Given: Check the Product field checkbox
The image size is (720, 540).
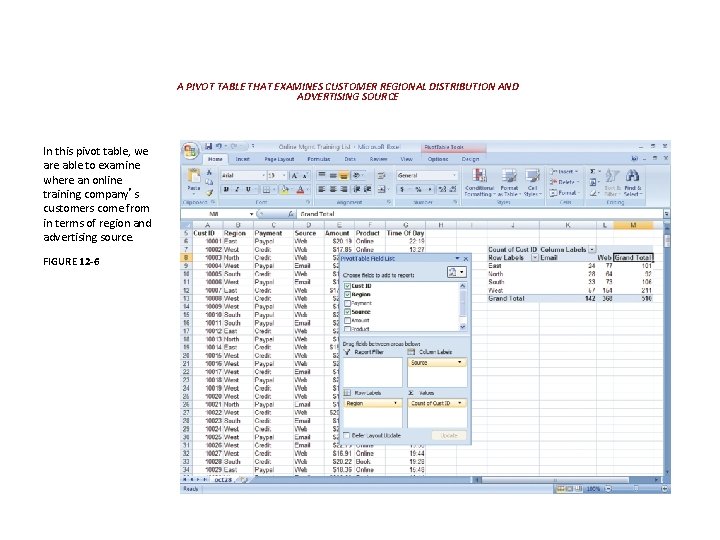Looking at the screenshot, I should pyautogui.click(x=348, y=328).
